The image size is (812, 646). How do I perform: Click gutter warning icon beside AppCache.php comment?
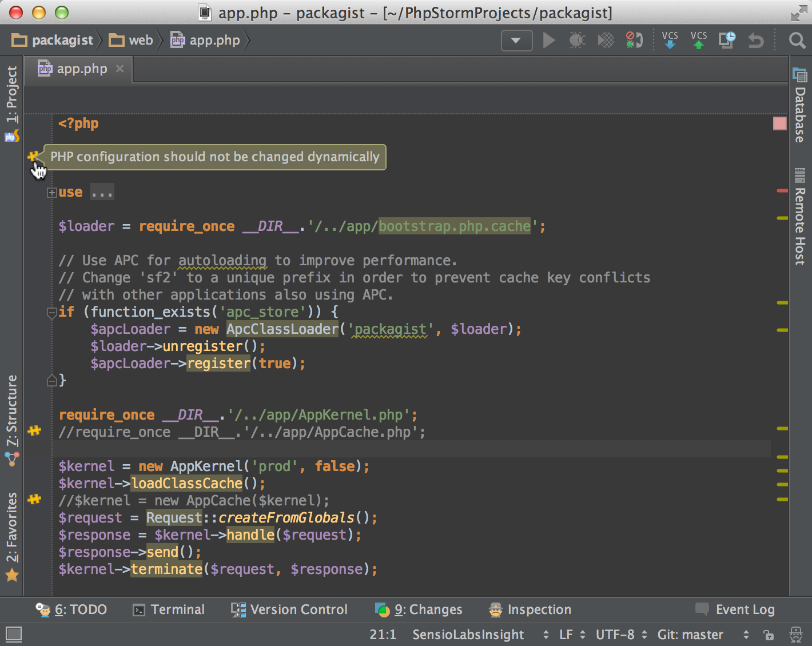click(x=34, y=430)
